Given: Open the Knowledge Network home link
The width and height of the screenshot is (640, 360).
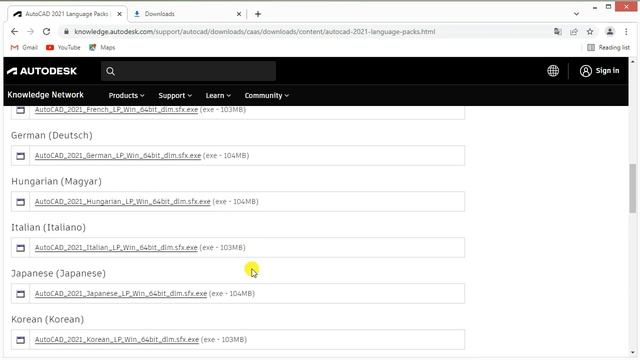Looking at the screenshot, I should [x=45, y=95].
